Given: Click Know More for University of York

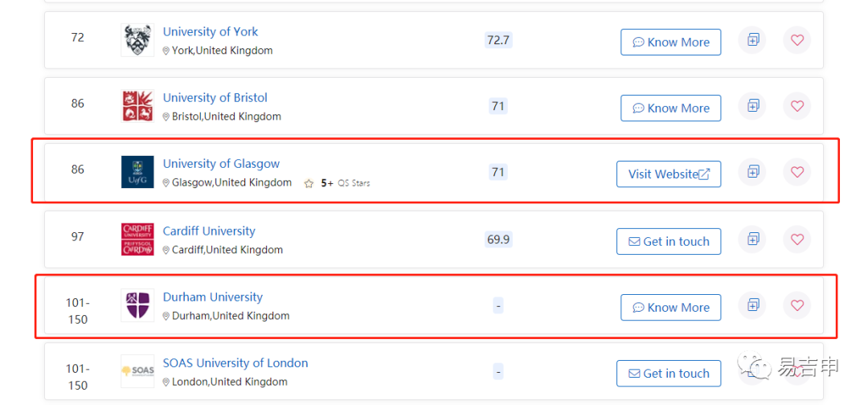Looking at the screenshot, I should (671, 42).
